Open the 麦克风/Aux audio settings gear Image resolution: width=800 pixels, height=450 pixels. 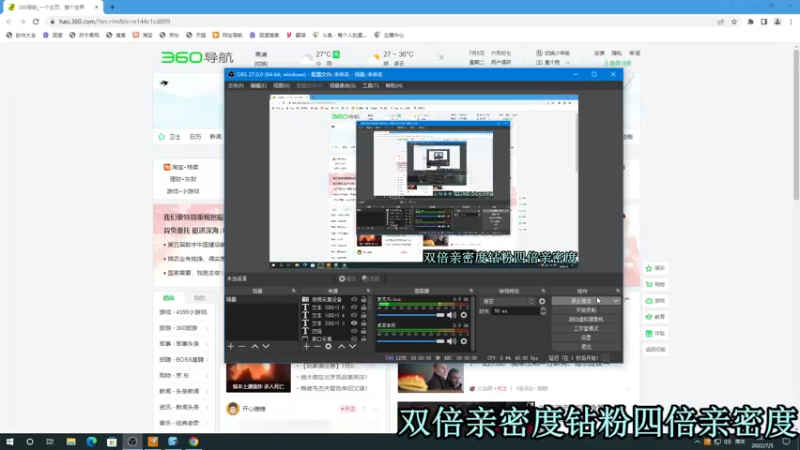pyautogui.click(x=464, y=315)
